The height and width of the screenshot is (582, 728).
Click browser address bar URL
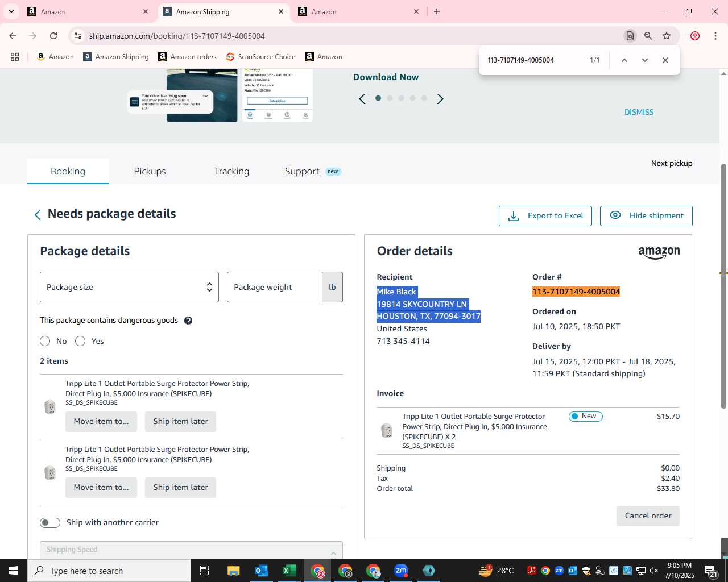(177, 36)
